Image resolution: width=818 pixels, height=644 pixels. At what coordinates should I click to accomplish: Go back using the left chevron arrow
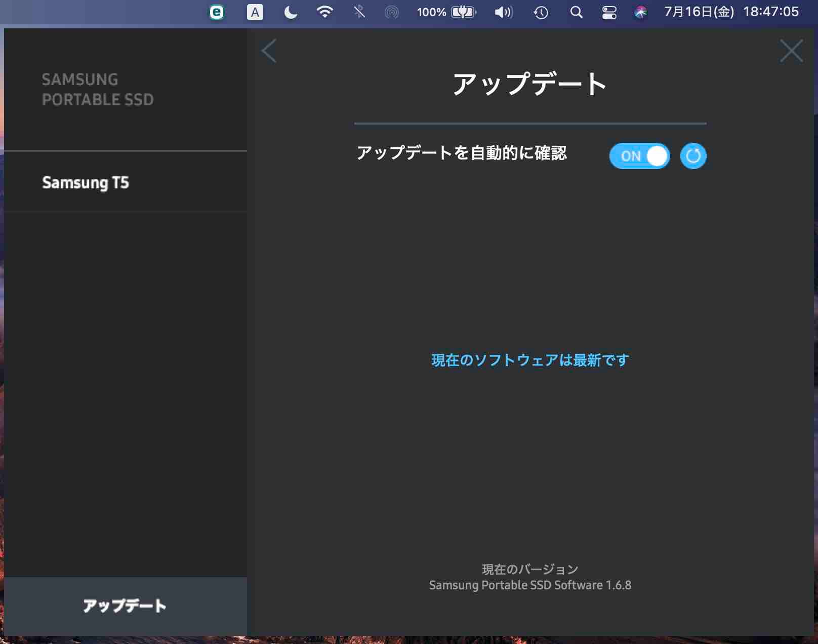coord(269,51)
